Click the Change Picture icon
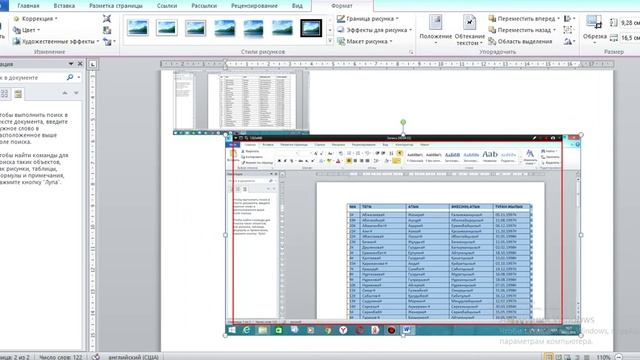 point(107,30)
